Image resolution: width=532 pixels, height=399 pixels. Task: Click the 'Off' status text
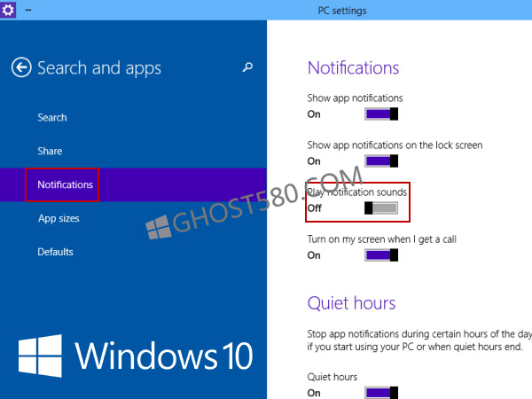(314, 208)
